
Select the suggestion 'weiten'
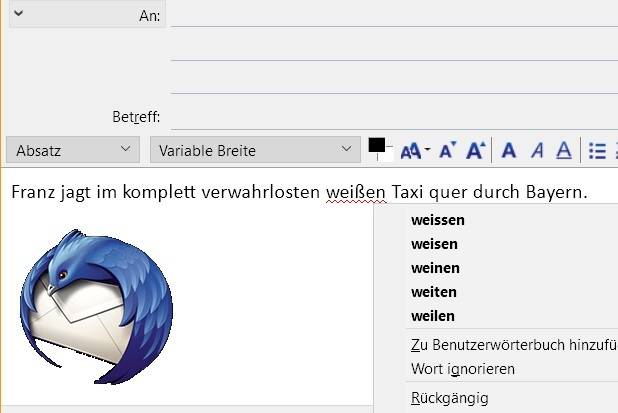tap(434, 292)
